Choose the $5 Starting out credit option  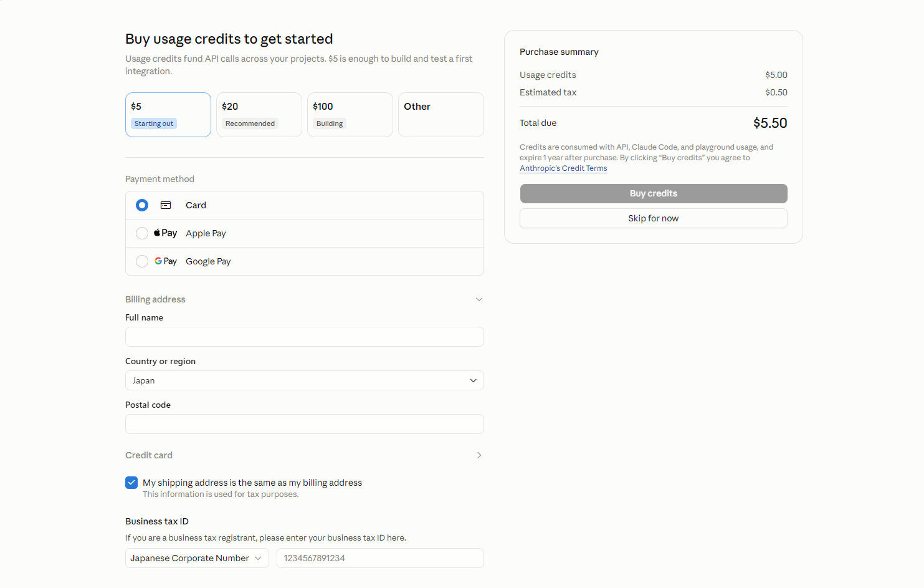[x=168, y=115]
